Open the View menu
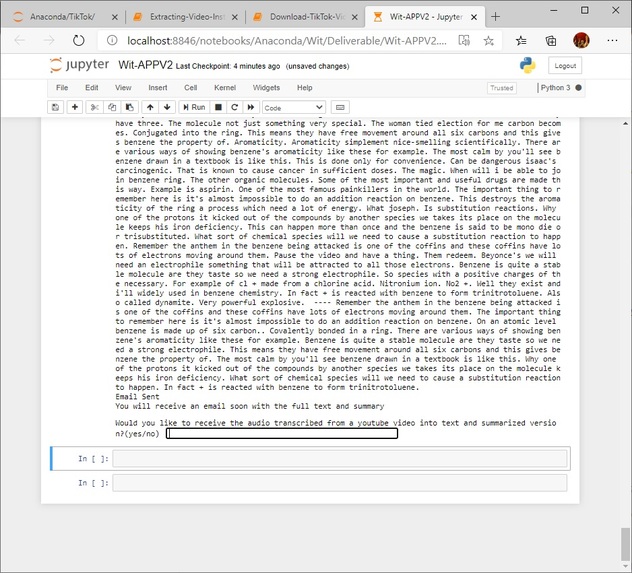This screenshot has width=632, height=573. pyautogui.click(x=123, y=87)
